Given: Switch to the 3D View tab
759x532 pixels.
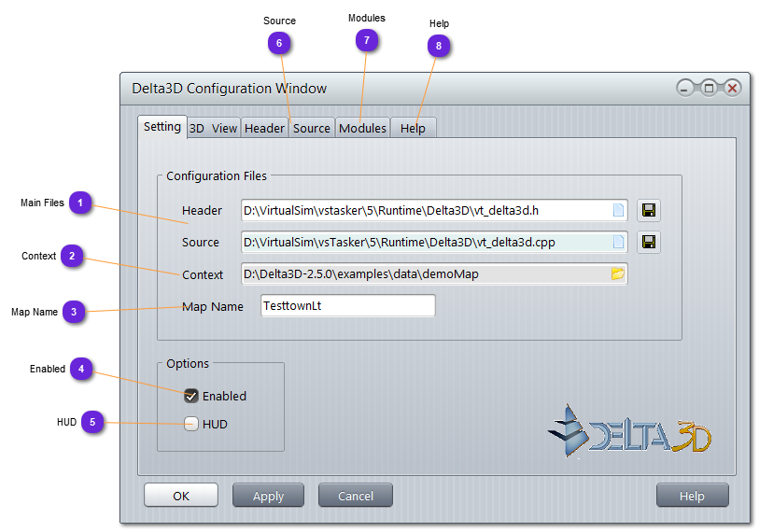Looking at the screenshot, I should coord(214,129).
